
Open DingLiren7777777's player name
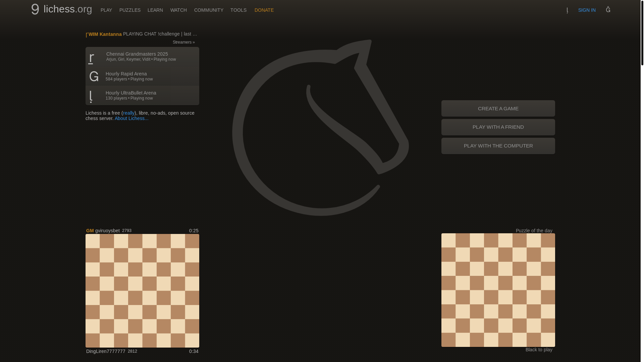click(106, 351)
